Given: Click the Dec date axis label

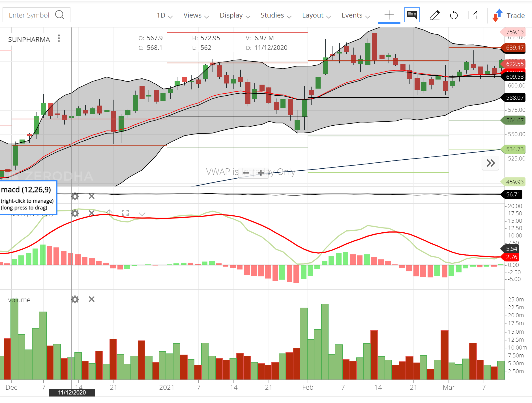Looking at the screenshot, I should coord(11,387).
